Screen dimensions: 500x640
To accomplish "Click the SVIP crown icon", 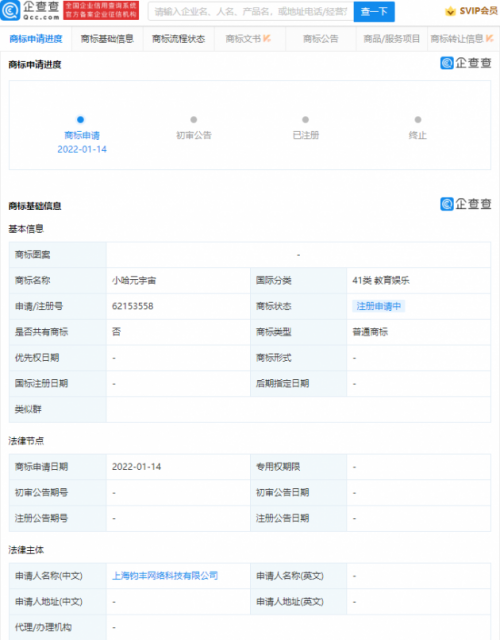I will click(450, 11).
